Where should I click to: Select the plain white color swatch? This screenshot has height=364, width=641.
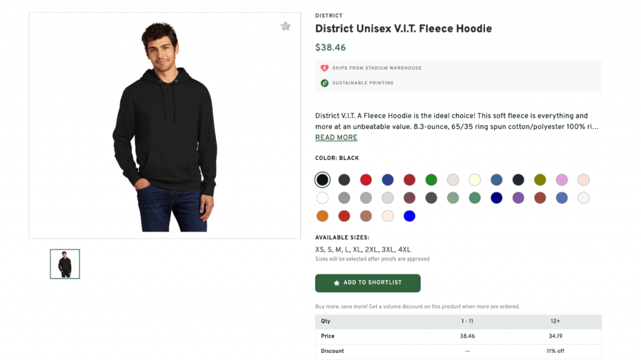(x=322, y=198)
